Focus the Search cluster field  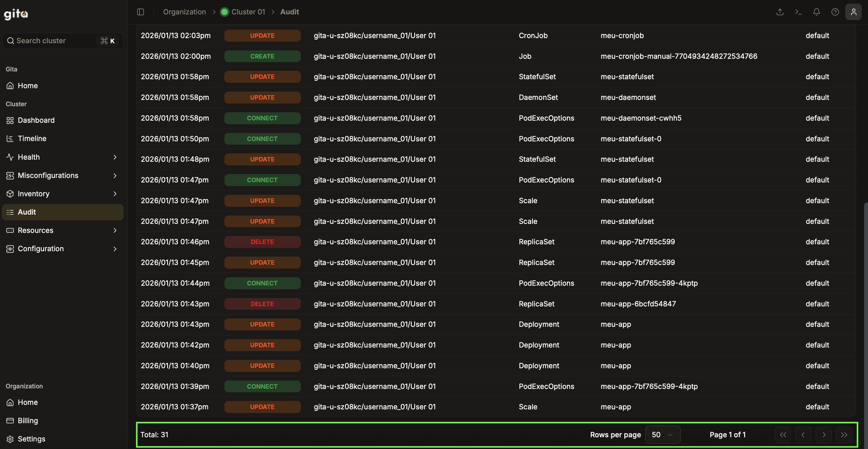(54, 41)
